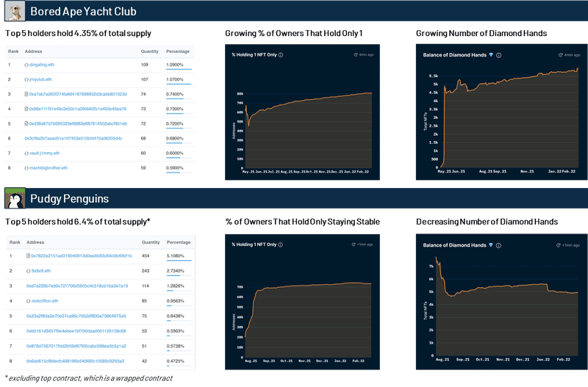The image size is (588, 387).
Task: Click Address column header in Pudgy Penguins table
Action: (x=35, y=242)
